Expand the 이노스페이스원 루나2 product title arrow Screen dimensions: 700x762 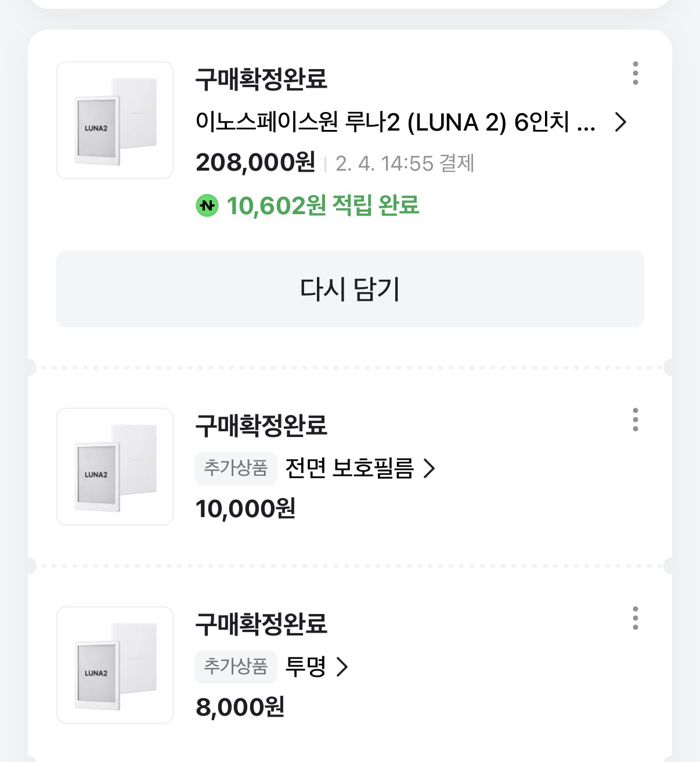coord(620,122)
